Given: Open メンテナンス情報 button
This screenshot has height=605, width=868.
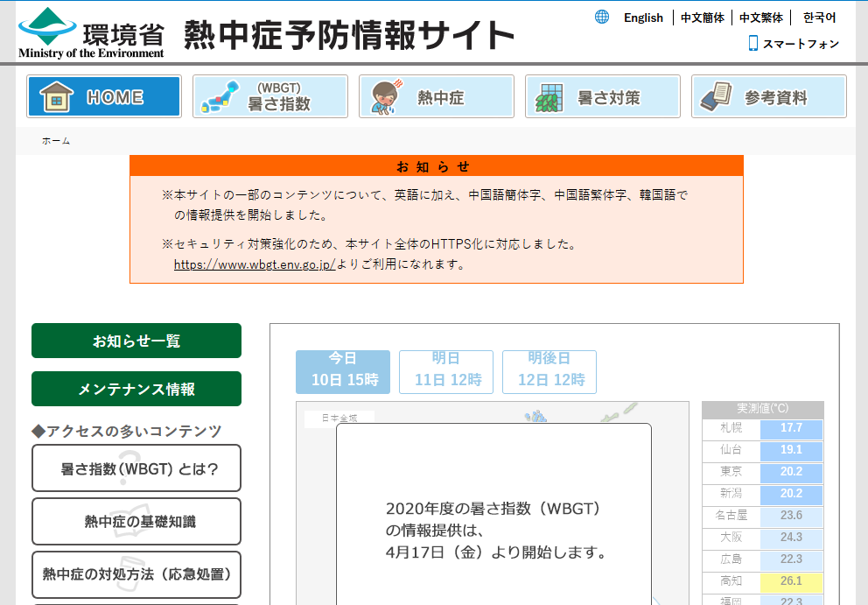Looking at the screenshot, I should pos(136,389).
